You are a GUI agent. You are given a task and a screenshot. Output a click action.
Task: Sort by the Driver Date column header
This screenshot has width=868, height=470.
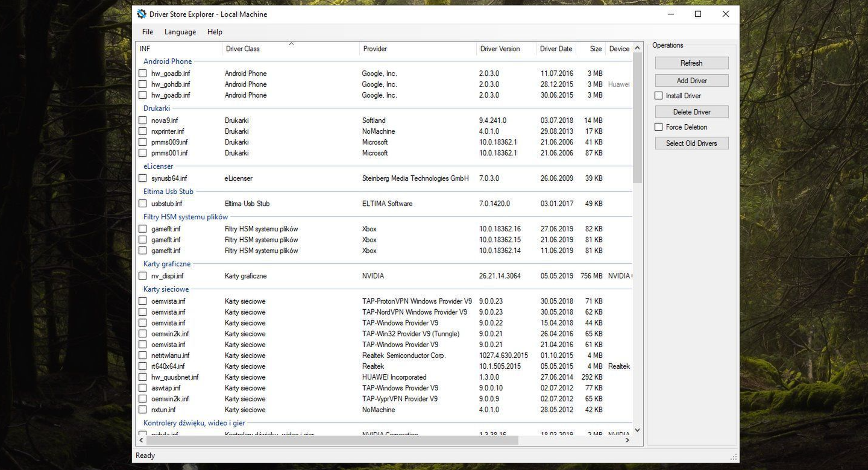tap(556, 49)
